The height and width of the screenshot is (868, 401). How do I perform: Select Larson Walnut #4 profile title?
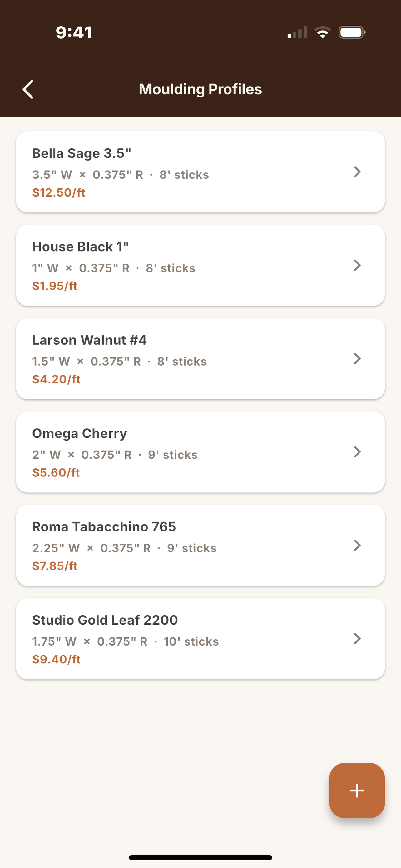tap(90, 340)
